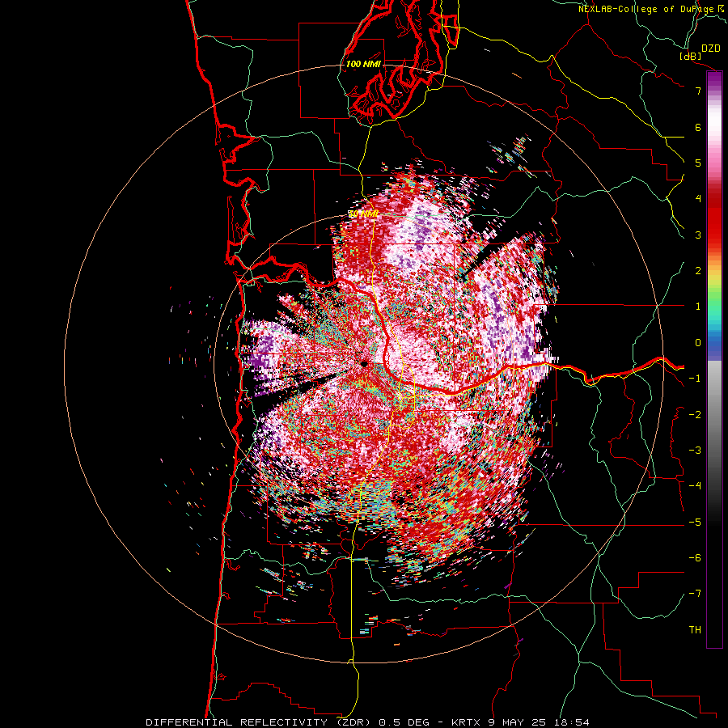Viewport: 728px width, 728px height.
Task: Click the color scale value -7
Action: tap(695, 594)
